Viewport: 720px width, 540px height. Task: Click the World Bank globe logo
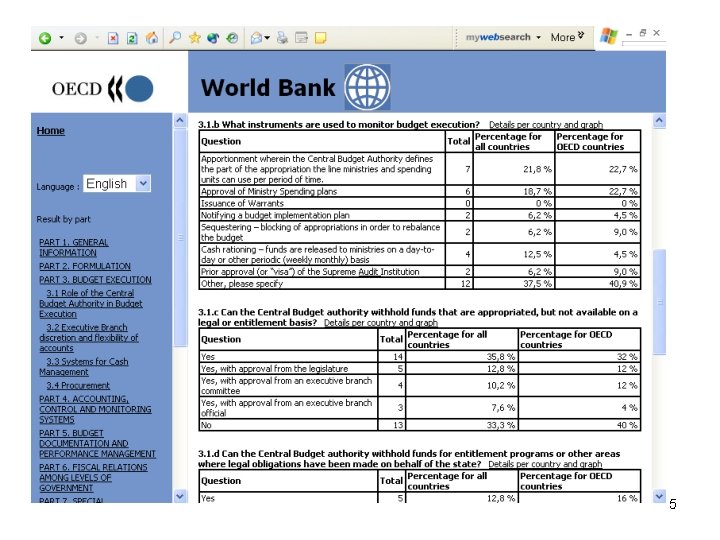click(367, 87)
